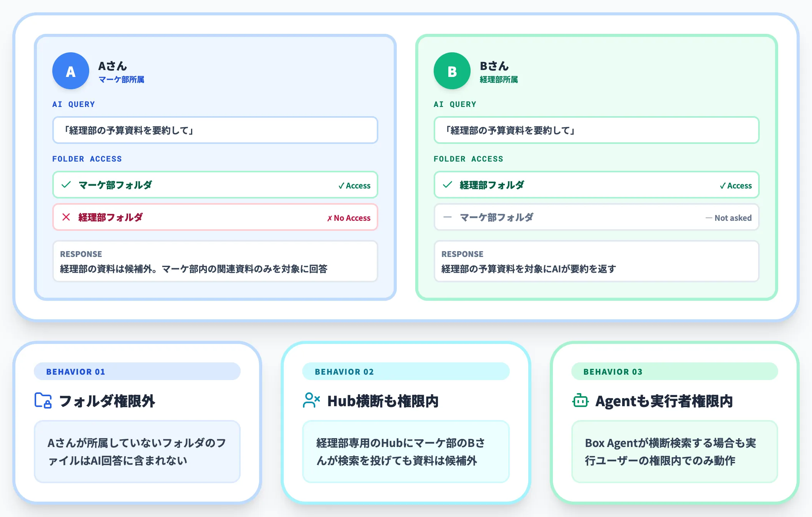Screen dimensions: 812x517
Task: Select Bさん's AI query field
Action: (x=597, y=130)
